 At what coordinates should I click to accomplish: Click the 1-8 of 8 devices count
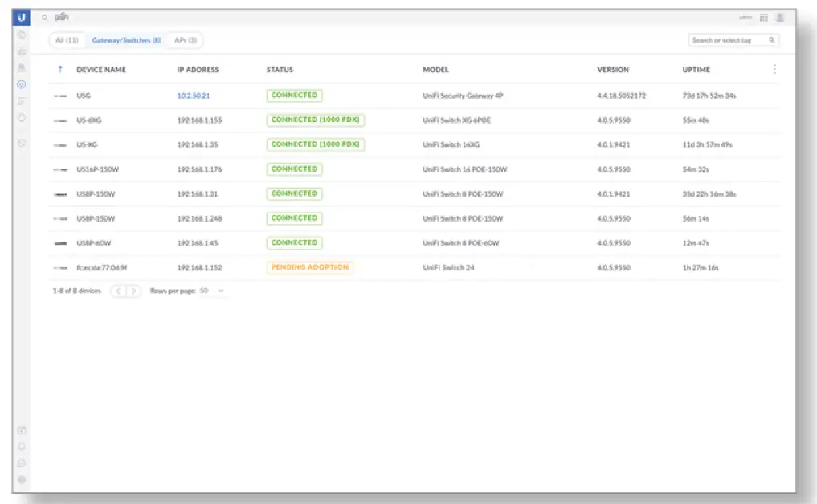click(x=77, y=291)
